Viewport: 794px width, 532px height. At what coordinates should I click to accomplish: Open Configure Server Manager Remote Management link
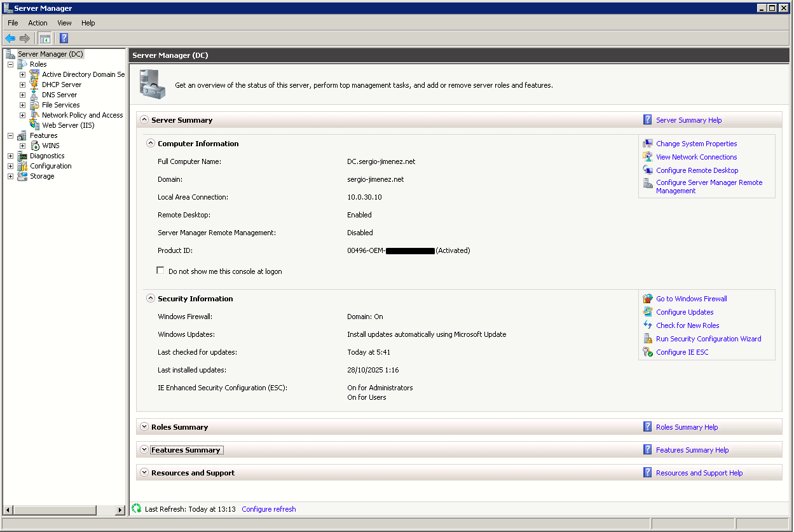[709, 186]
